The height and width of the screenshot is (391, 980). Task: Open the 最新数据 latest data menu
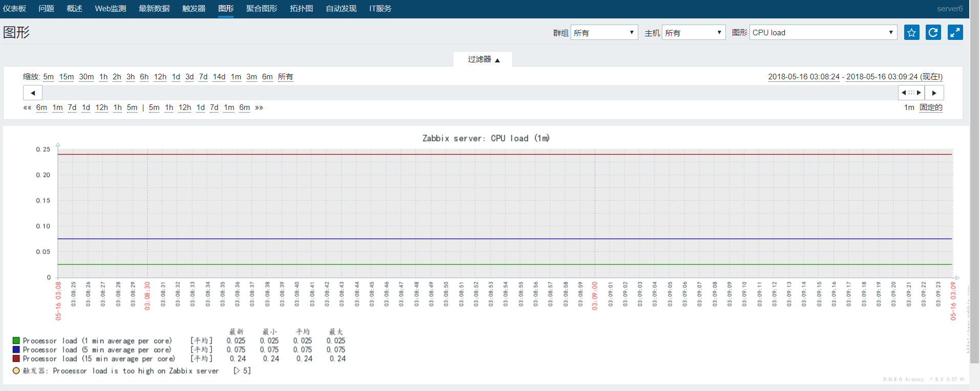[x=154, y=9]
